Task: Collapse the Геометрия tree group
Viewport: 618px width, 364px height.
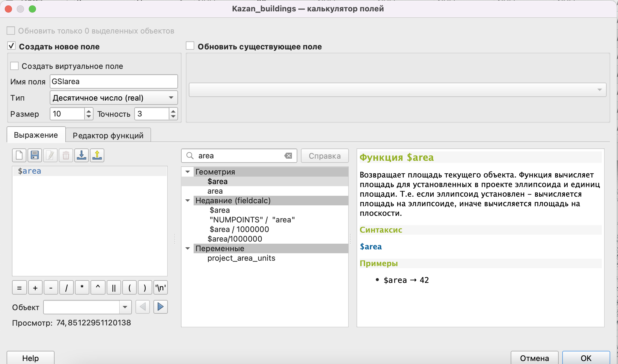Action: click(188, 172)
